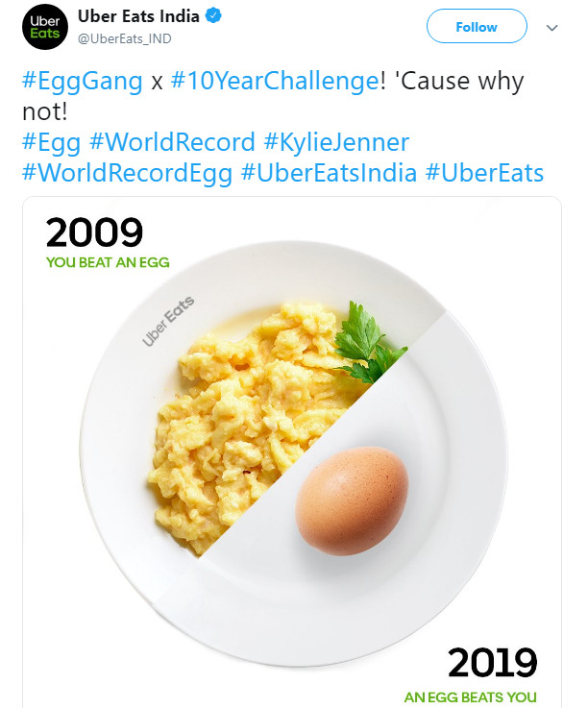The image size is (588, 708).
Task: Click the brown egg in the image
Action: pos(352,500)
